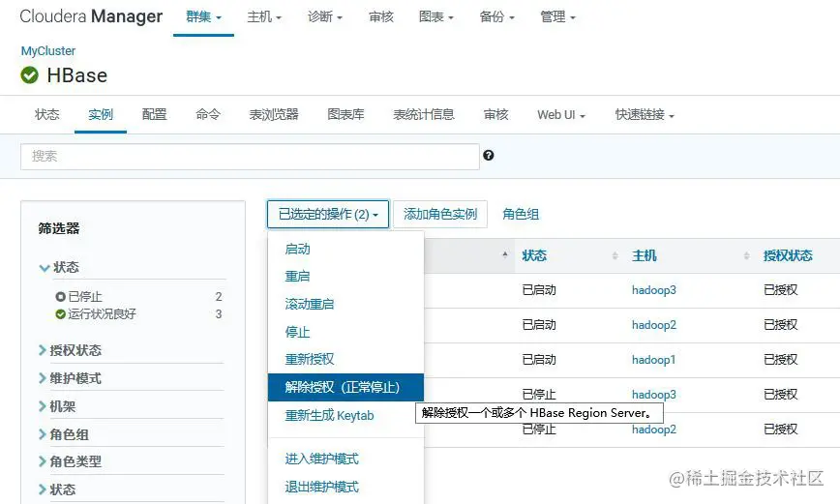
Task: Open the 备份 dropdown menu
Action: 496,17
